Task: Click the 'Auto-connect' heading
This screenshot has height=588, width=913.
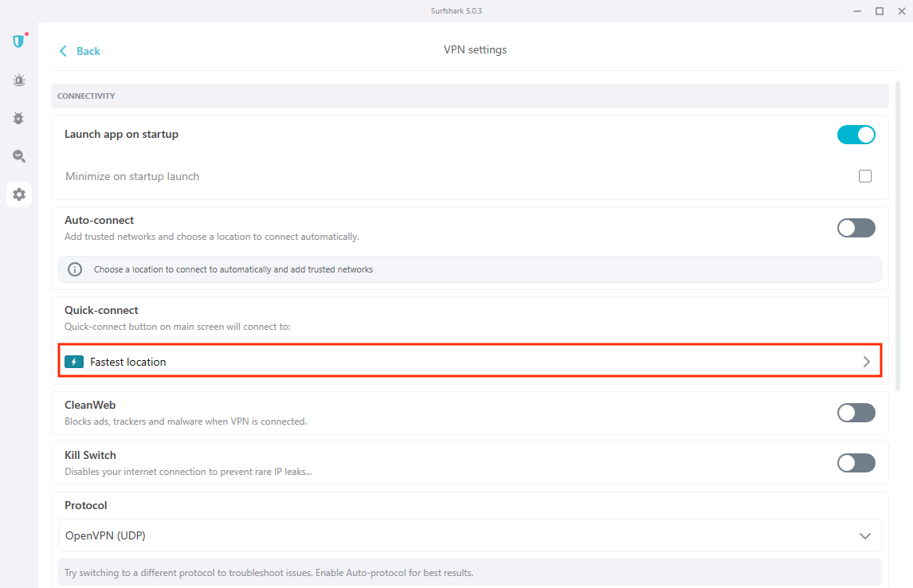Action: (x=99, y=220)
